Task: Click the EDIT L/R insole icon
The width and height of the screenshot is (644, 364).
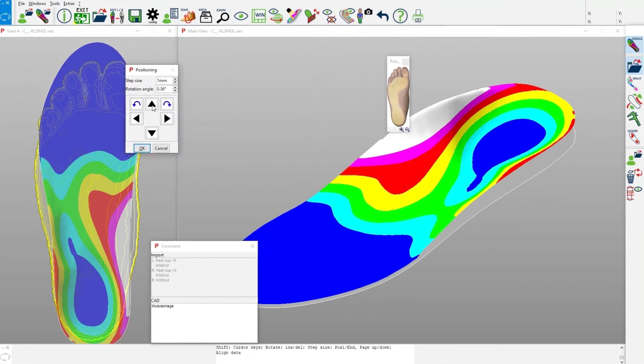Action: pyautogui.click(x=117, y=16)
